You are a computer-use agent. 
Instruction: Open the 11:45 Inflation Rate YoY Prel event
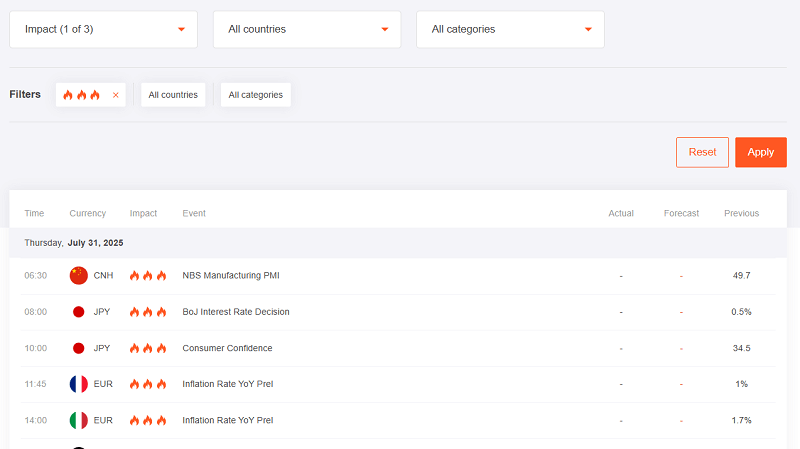pyautogui.click(x=228, y=384)
